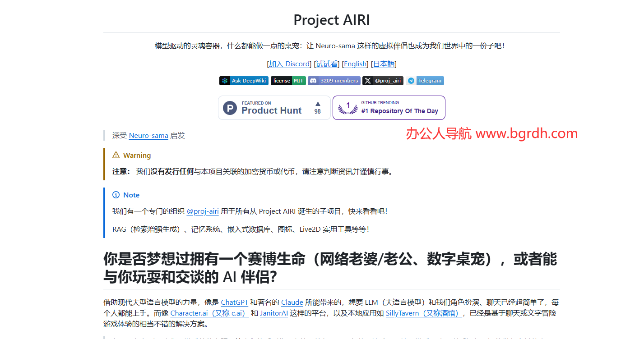This screenshot has height=339, width=644.
Task: Click the Ask DeepWiki badge
Action: pos(244,81)
